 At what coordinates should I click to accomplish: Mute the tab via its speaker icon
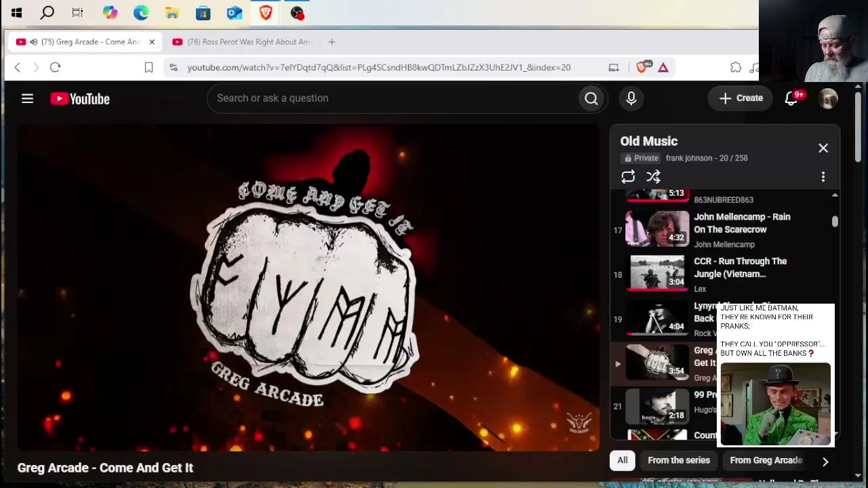pos(33,42)
